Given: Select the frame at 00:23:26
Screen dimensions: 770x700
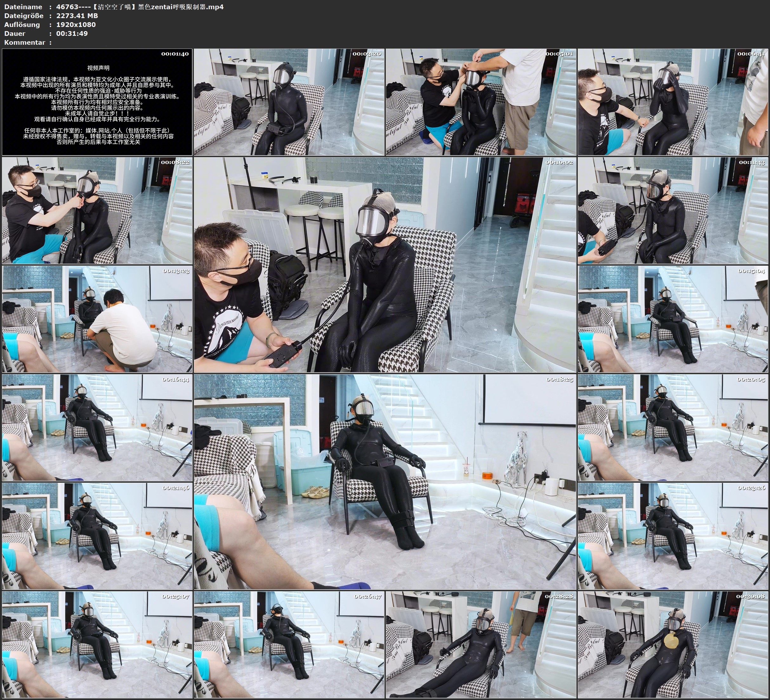Looking at the screenshot, I should (673, 536).
